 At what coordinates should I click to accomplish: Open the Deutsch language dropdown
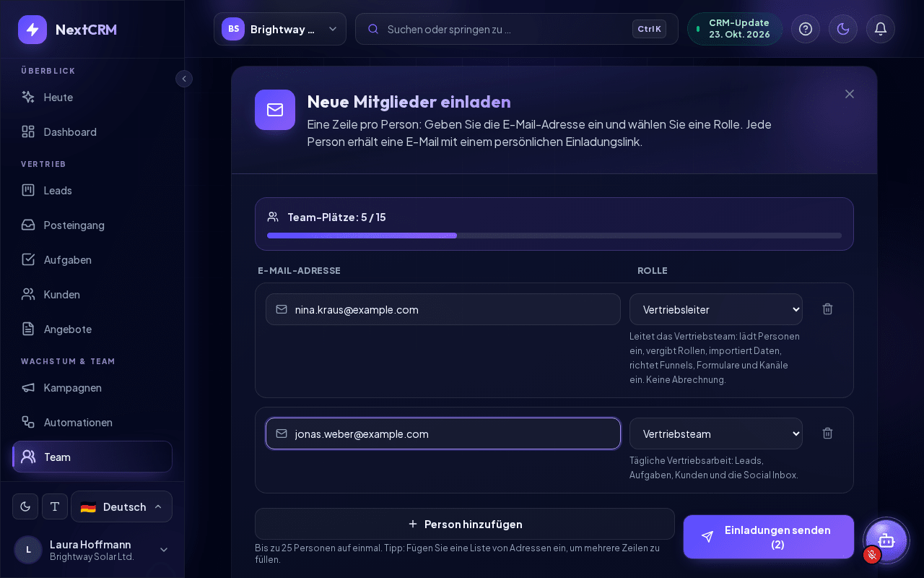point(121,506)
